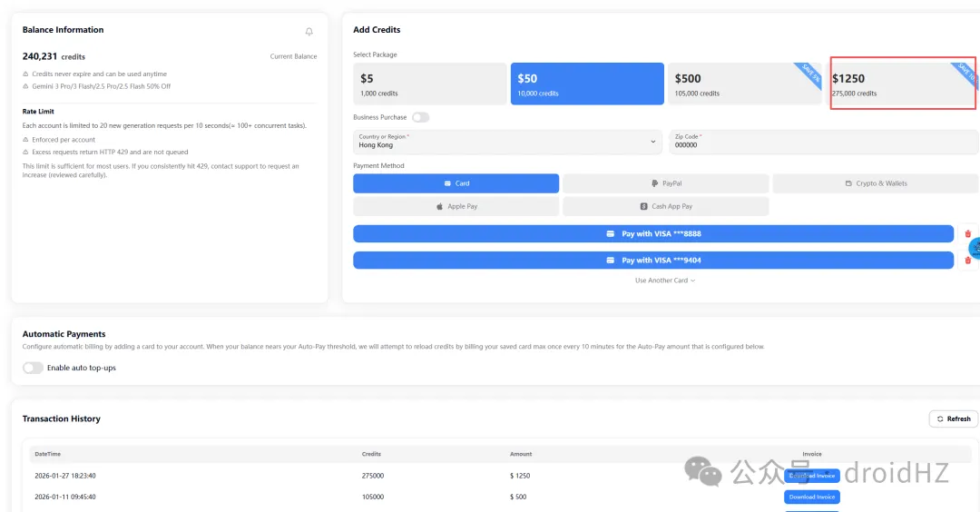Open the Country or Region dropdown
Image resolution: width=980 pixels, height=512 pixels.
[x=508, y=142]
